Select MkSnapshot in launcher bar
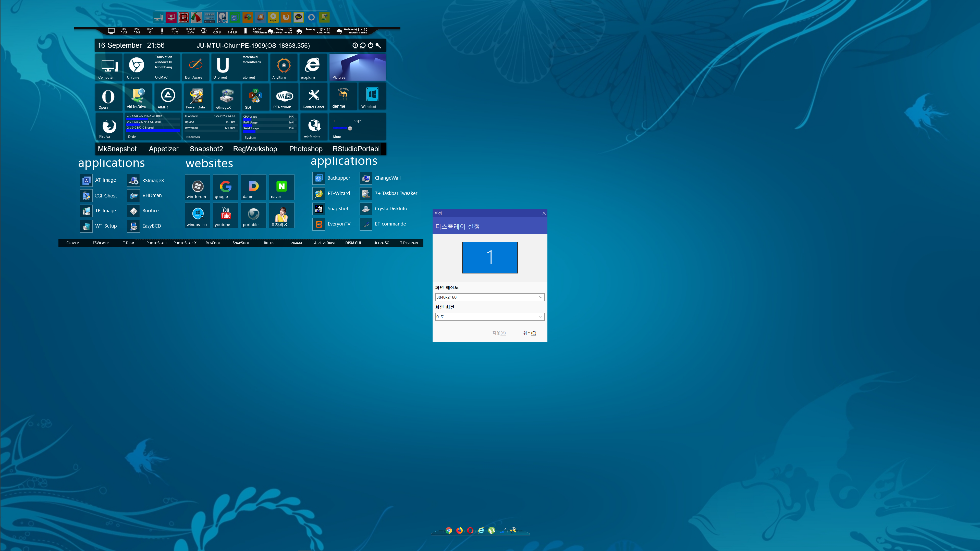 pyautogui.click(x=117, y=149)
